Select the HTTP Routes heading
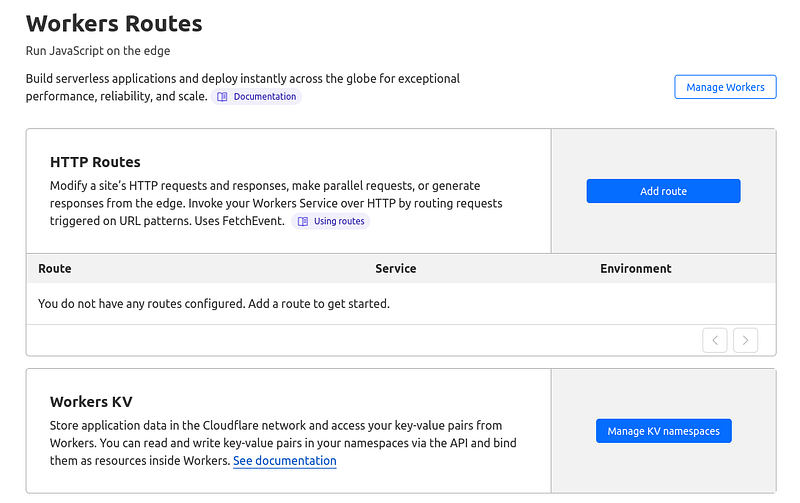Screen dimensions: 800x503 [x=95, y=162]
